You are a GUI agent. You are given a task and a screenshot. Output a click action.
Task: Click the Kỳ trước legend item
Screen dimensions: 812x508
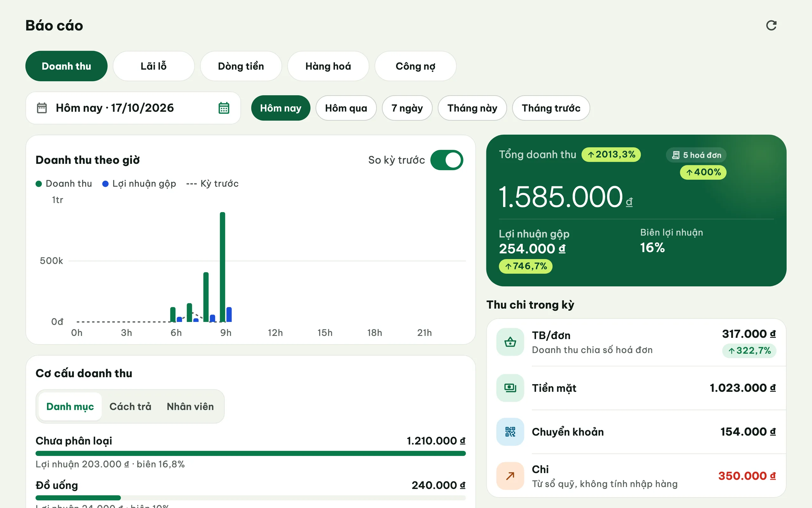click(213, 184)
